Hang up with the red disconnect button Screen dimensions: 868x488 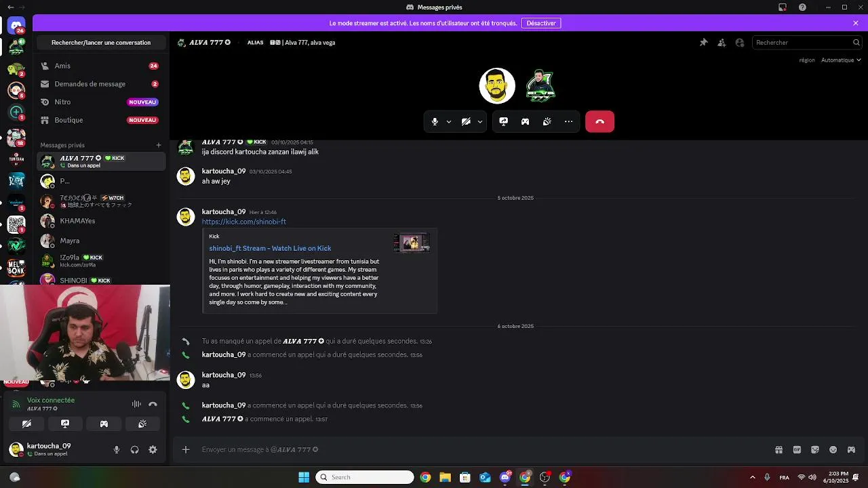[599, 121]
